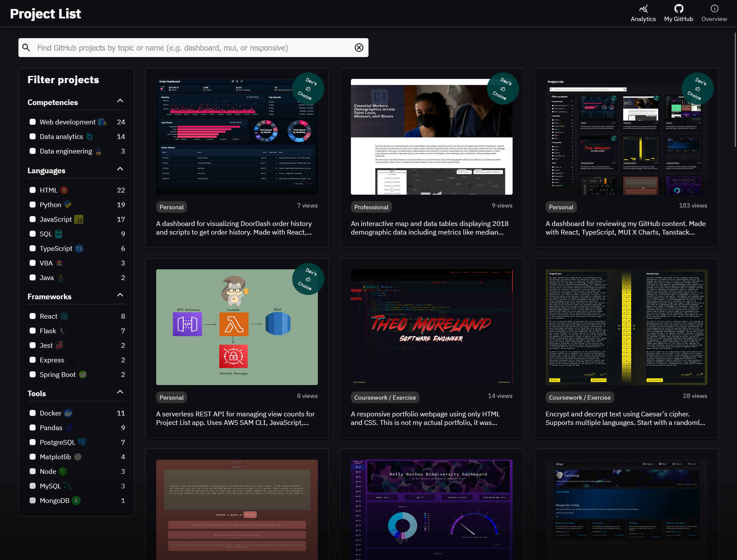The width and height of the screenshot is (737, 560).
Task: Enable the Web development filter checkbox
Action: 33,122
